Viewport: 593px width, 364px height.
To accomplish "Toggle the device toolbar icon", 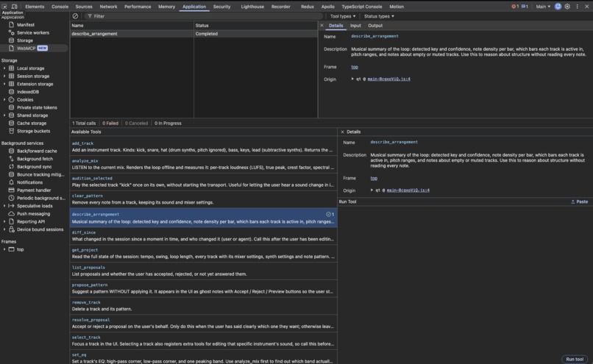I will coord(15,7).
